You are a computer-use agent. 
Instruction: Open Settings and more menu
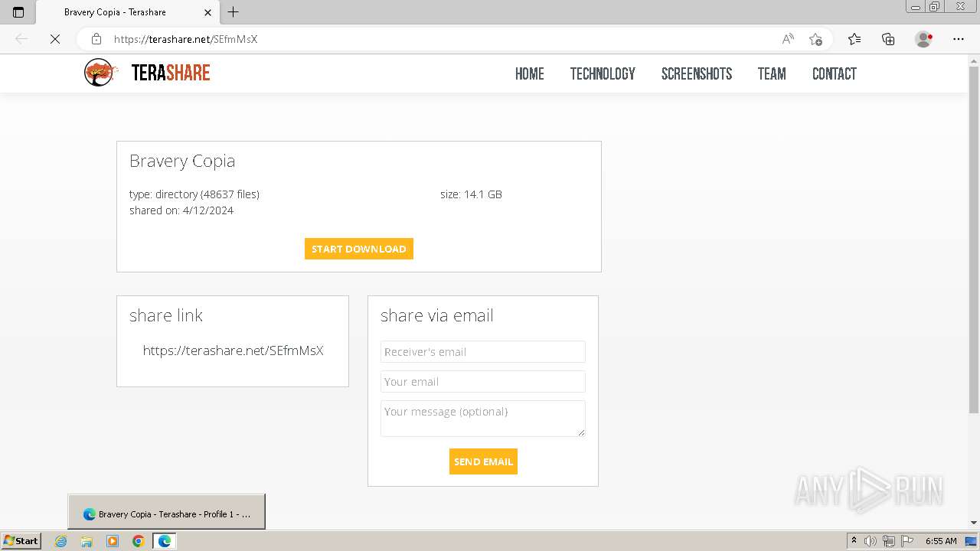point(959,39)
